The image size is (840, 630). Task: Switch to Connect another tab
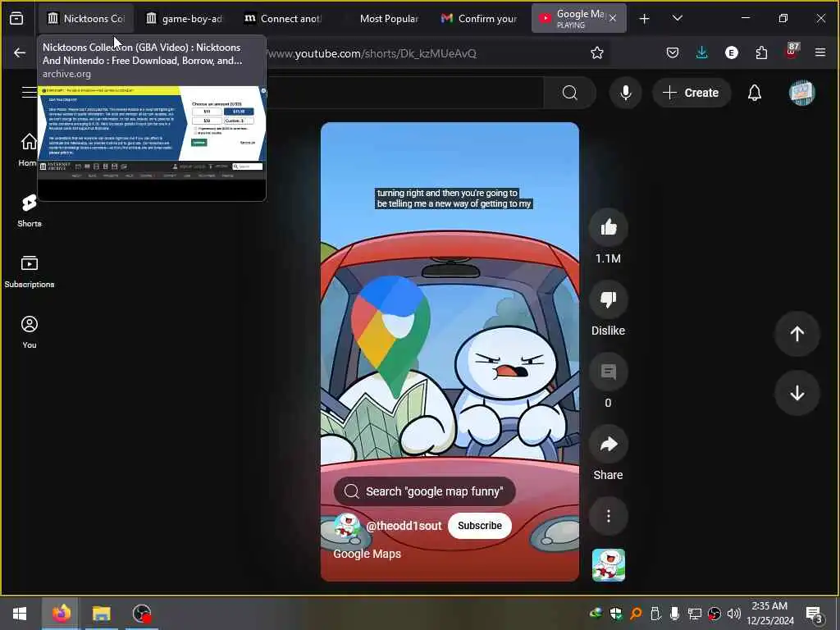(x=283, y=18)
